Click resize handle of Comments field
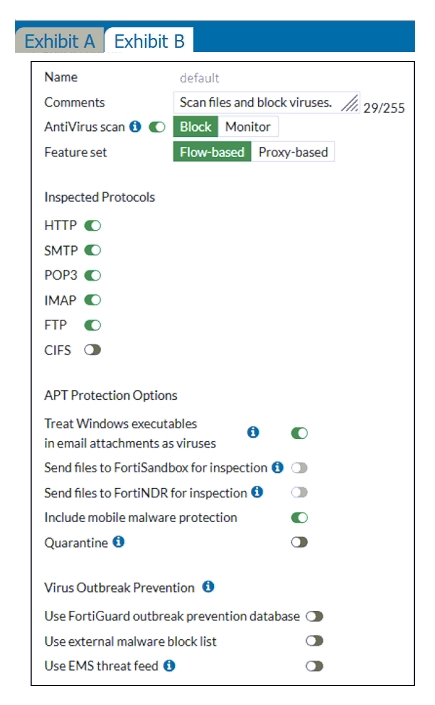The width and height of the screenshot is (435, 705). [x=350, y=103]
